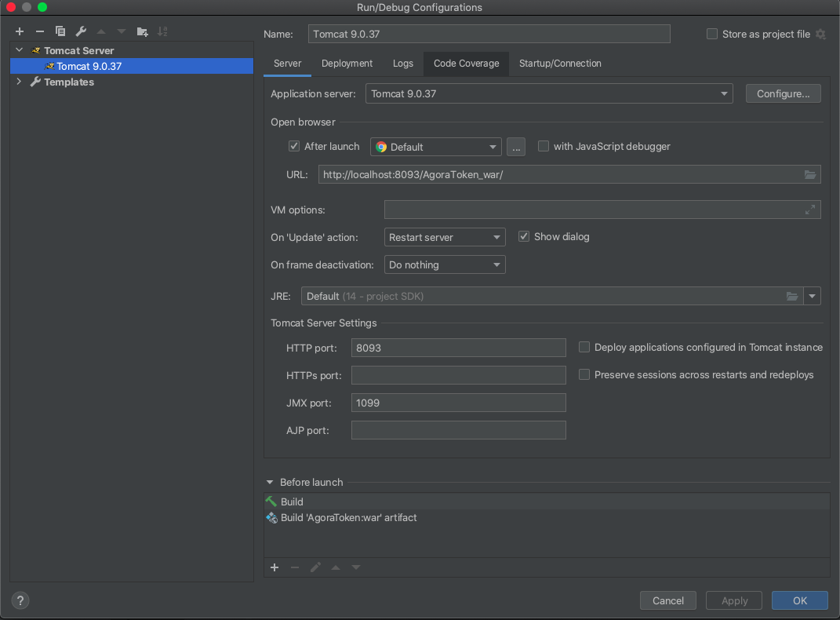840x620 pixels.
Task: Expand the VM options field
Action: pos(810,210)
